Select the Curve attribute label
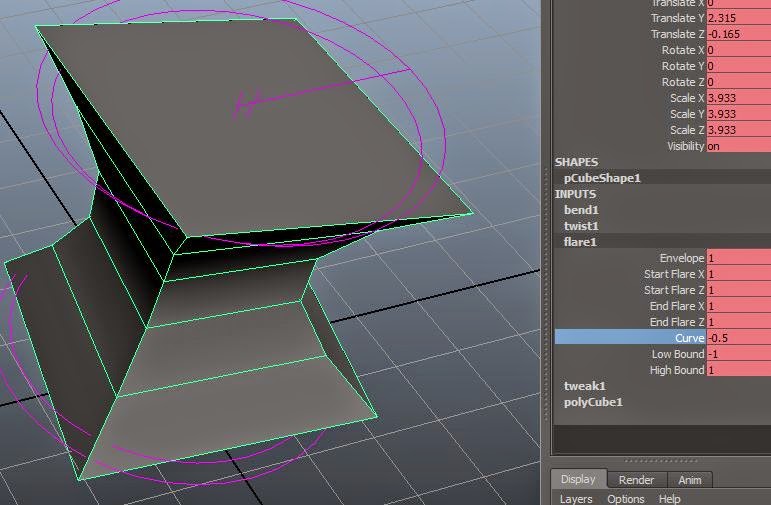The width and height of the screenshot is (771, 505). pyautogui.click(x=689, y=338)
